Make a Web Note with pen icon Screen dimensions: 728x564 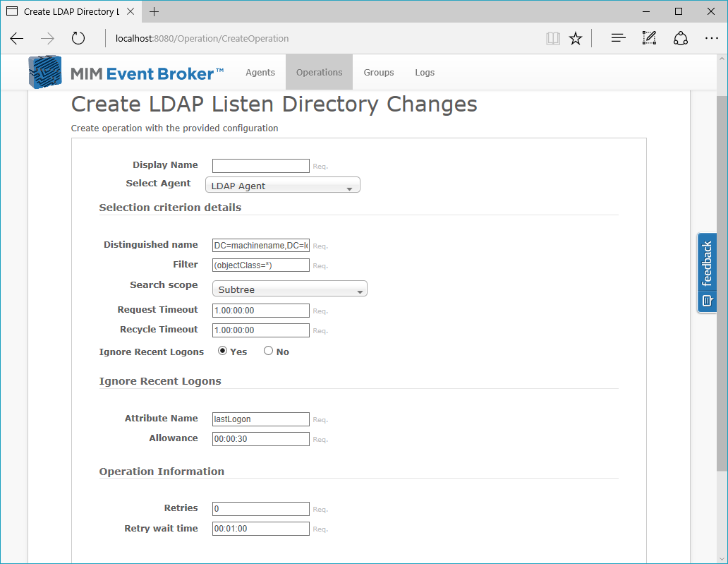pyautogui.click(x=649, y=38)
